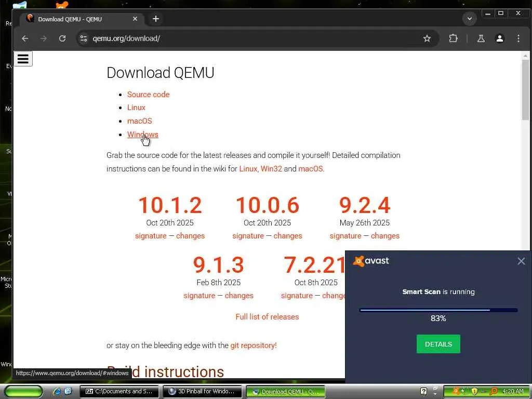The width and height of the screenshot is (532, 399).
Task: Open the Windows download link
Action: (x=142, y=135)
